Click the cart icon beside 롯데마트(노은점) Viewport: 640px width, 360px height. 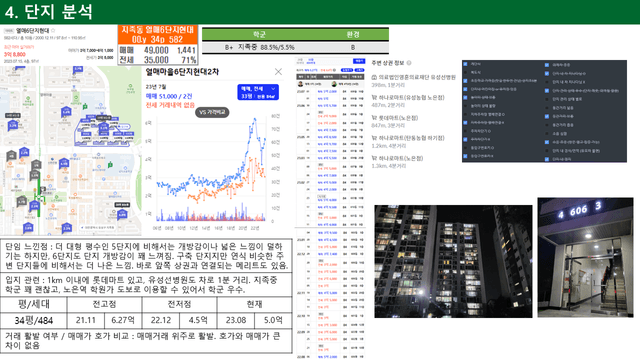pos(374,118)
